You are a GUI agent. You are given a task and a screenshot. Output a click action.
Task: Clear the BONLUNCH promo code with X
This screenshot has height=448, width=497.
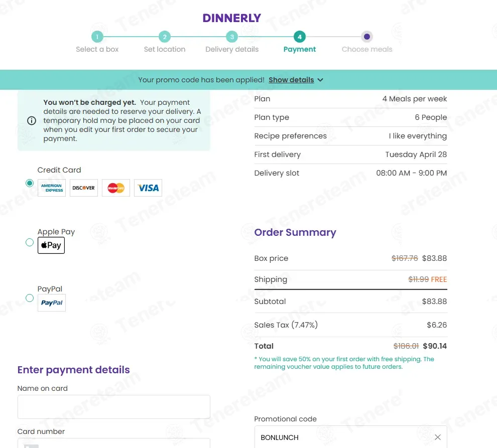pos(438,437)
